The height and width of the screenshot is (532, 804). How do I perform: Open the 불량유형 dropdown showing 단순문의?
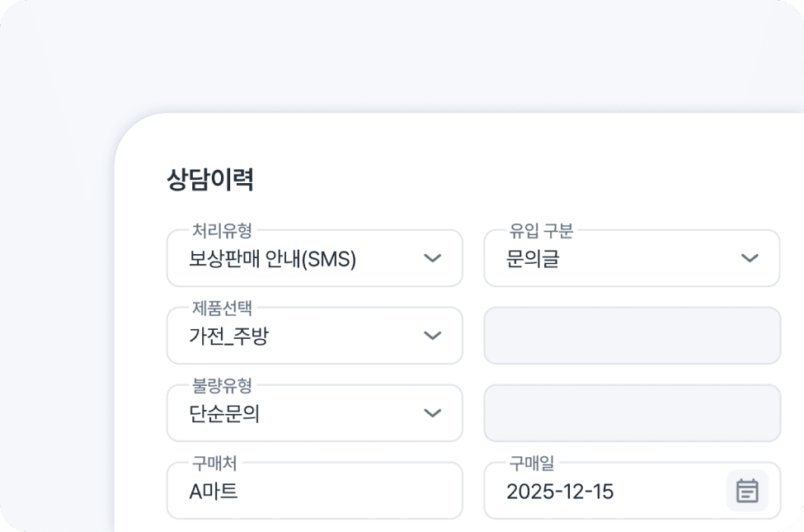(x=297, y=414)
